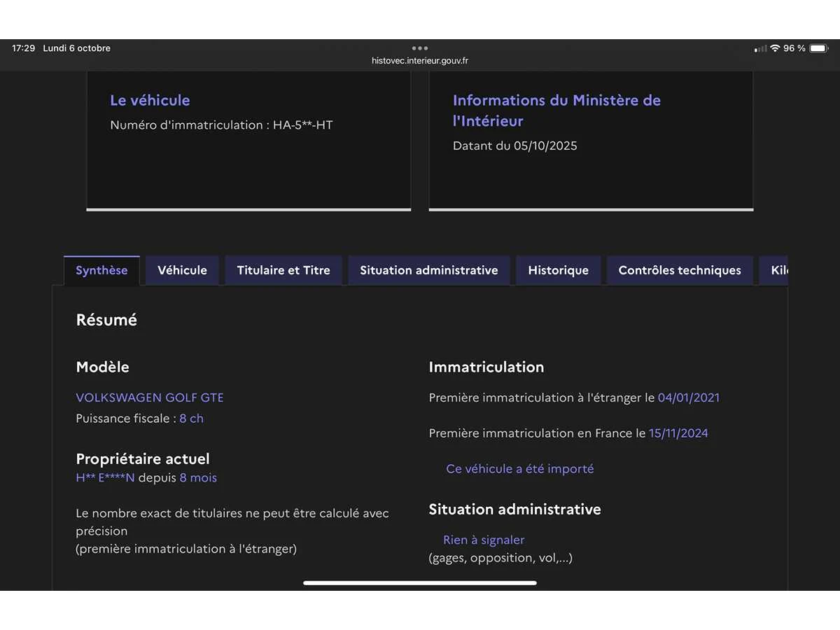The height and width of the screenshot is (630, 840).
Task: Tap the home indicator bar at bottom
Action: point(420,582)
